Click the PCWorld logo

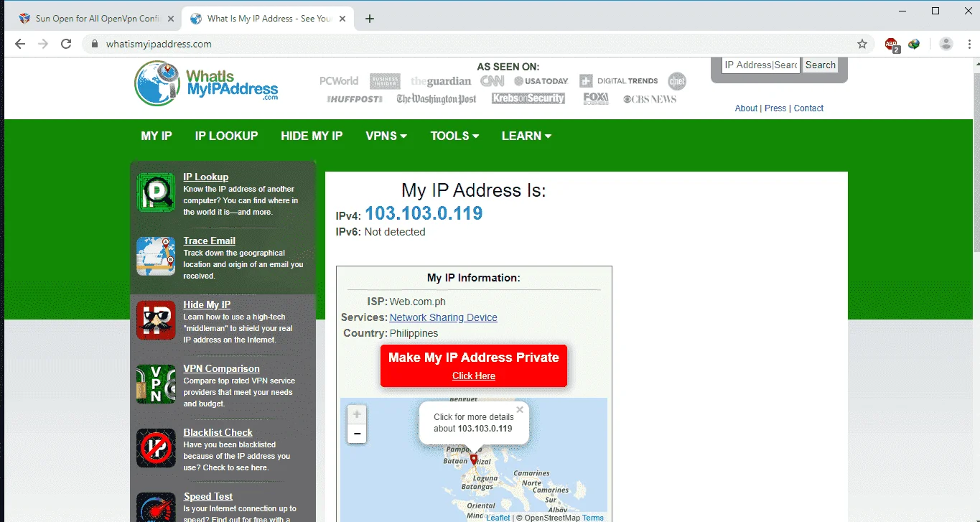click(x=339, y=81)
